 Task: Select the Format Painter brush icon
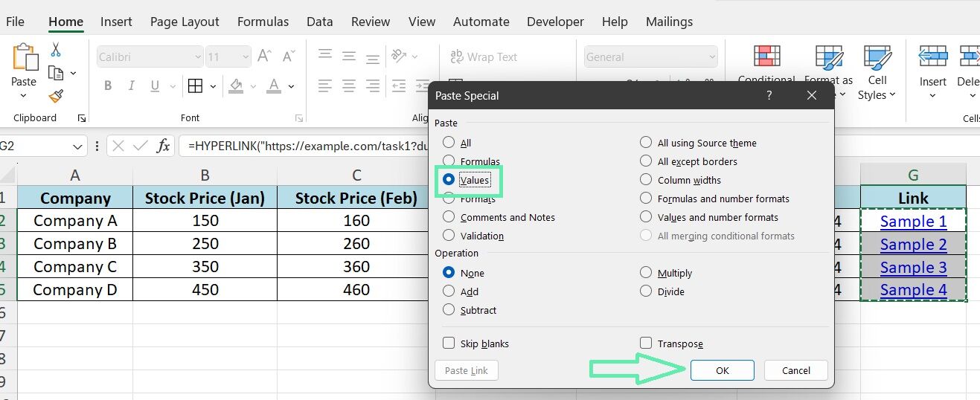pyautogui.click(x=56, y=95)
